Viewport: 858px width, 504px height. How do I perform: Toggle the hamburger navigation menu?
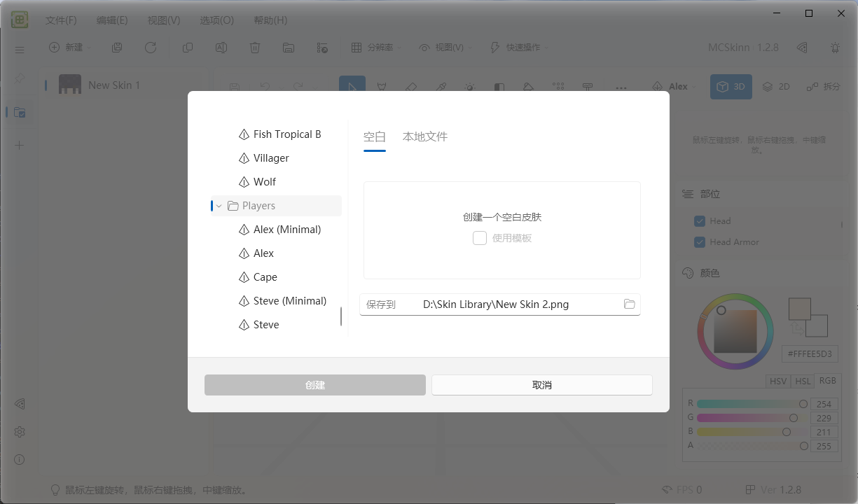tap(20, 50)
